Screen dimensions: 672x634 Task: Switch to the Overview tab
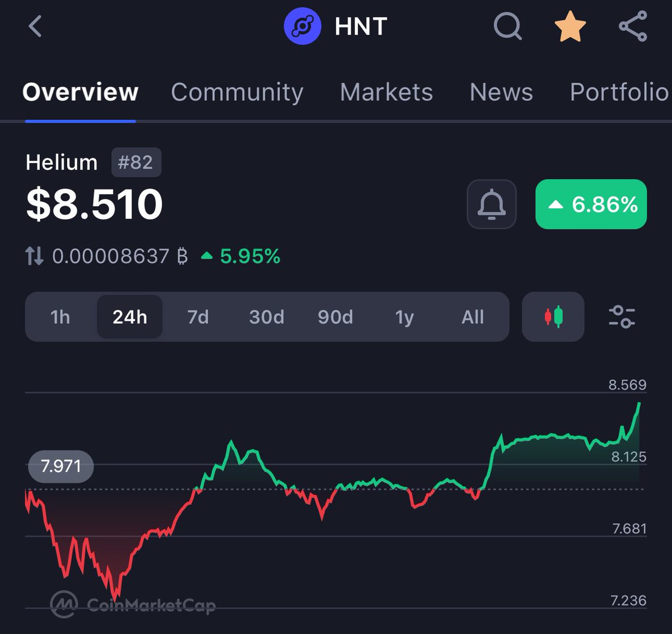tap(80, 92)
